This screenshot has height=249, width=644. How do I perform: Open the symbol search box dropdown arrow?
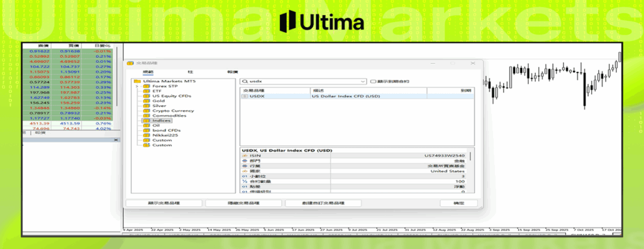(x=363, y=82)
